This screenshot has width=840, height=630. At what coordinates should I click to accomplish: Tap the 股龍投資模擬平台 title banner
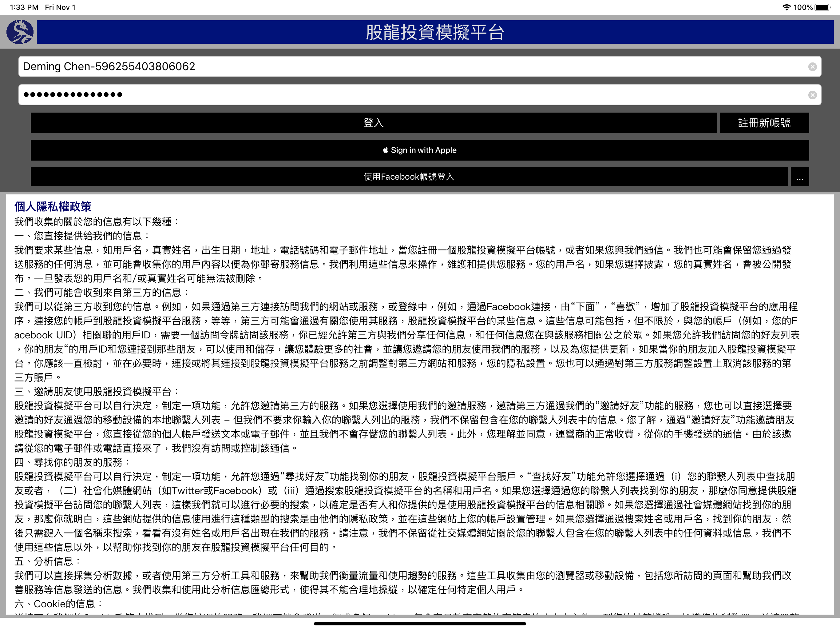point(435,32)
